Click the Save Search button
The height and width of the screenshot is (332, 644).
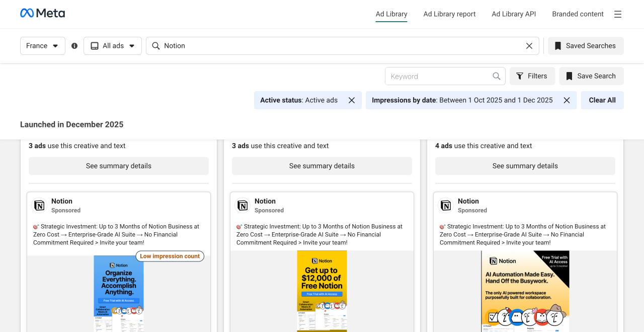(x=591, y=76)
